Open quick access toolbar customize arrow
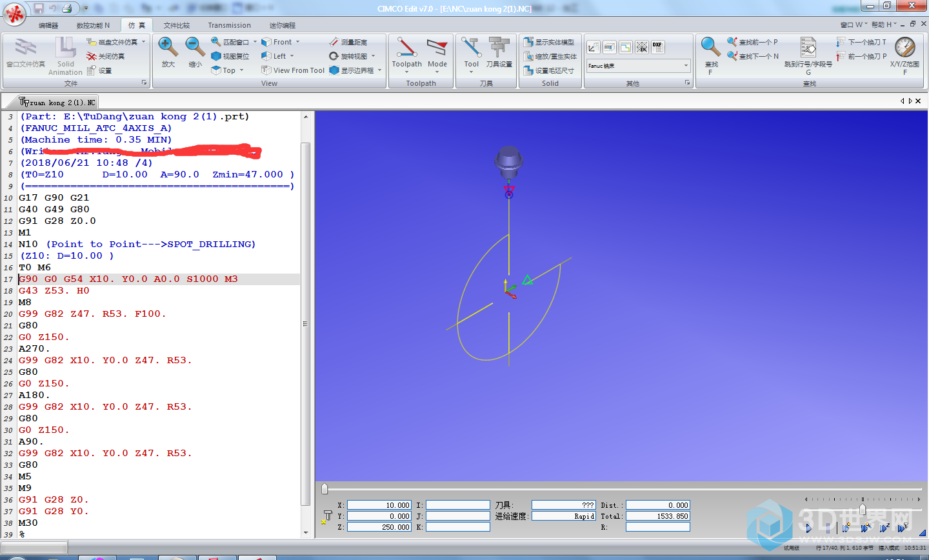 pyautogui.click(x=85, y=9)
